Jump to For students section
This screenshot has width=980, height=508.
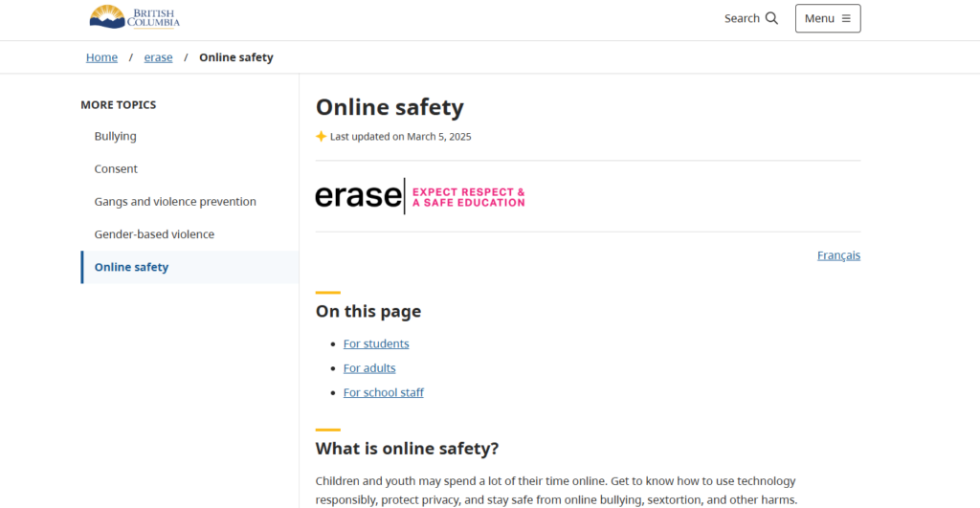[376, 343]
